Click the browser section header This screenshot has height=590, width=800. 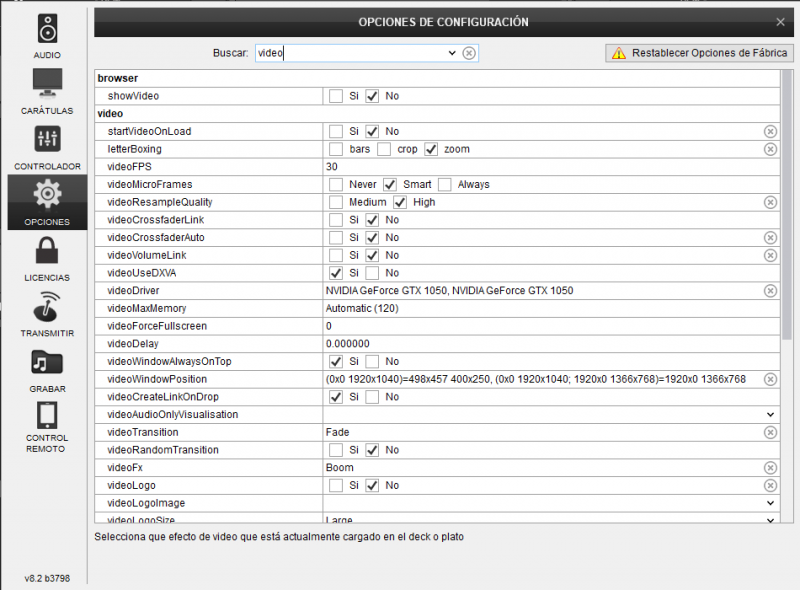(x=118, y=78)
